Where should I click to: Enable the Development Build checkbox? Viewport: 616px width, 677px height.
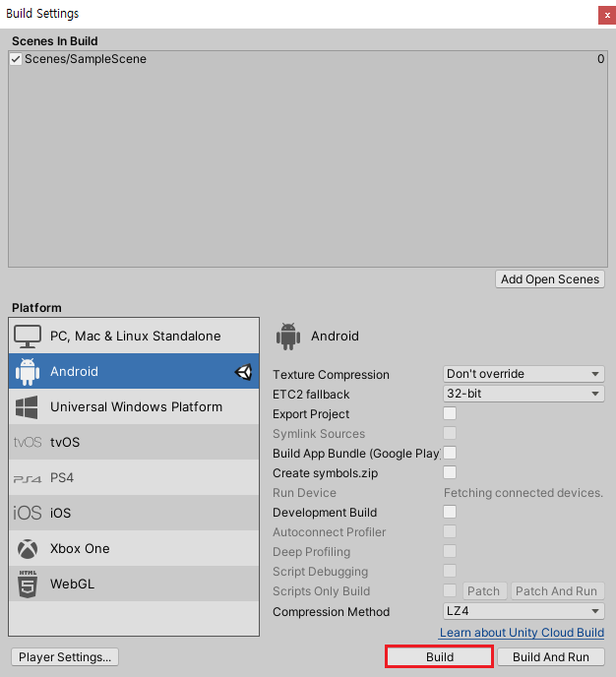[450, 512]
